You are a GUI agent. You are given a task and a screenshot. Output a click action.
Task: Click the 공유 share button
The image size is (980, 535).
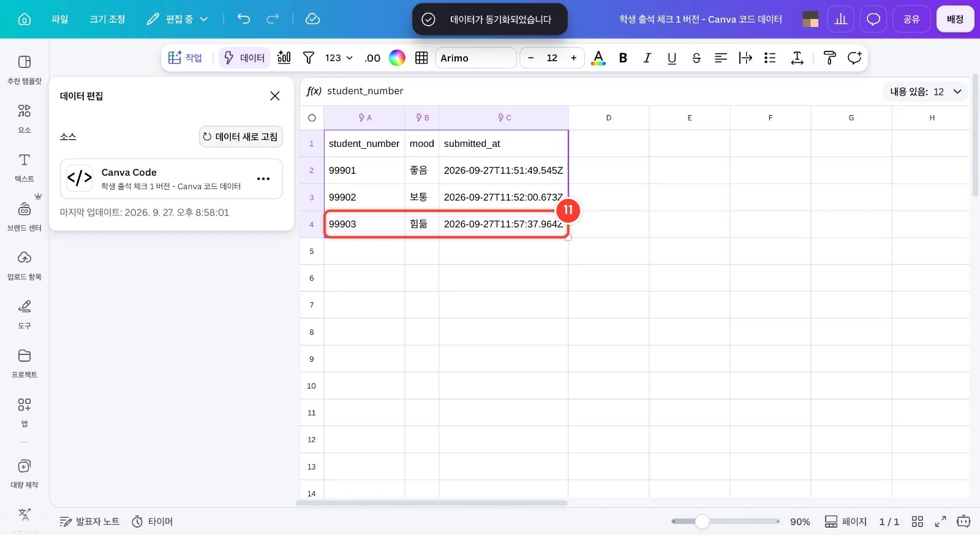pyautogui.click(x=911, y=19)
